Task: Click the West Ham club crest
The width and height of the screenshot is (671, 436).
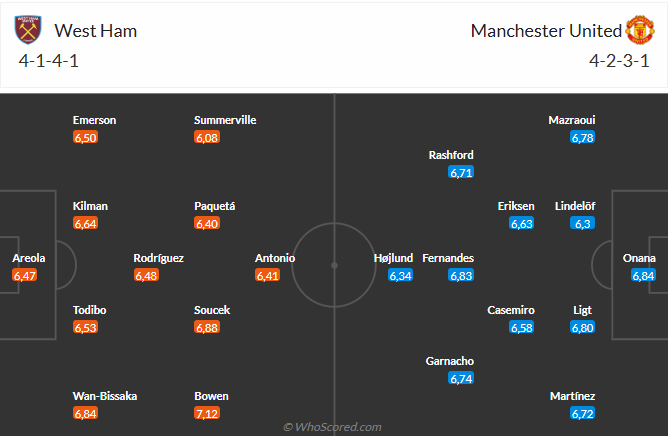Action: click(29, 31)
